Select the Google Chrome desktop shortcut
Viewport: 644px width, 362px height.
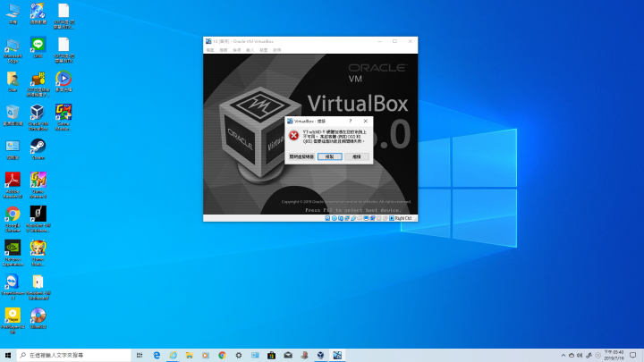click(x=13, y=219)
